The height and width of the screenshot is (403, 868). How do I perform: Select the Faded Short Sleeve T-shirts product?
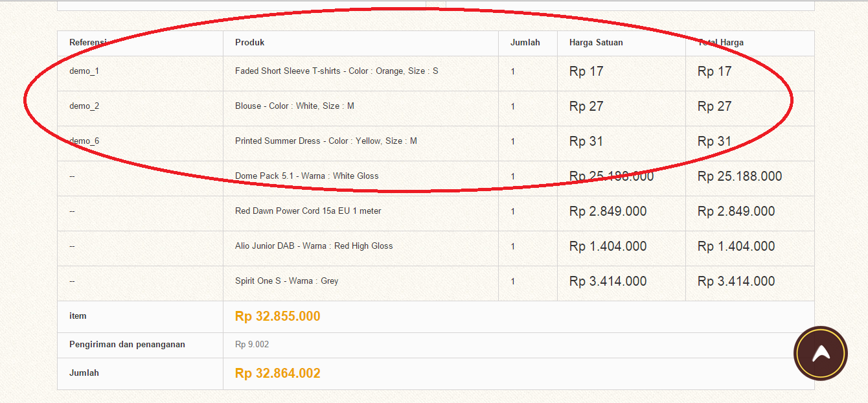[336, 71]
